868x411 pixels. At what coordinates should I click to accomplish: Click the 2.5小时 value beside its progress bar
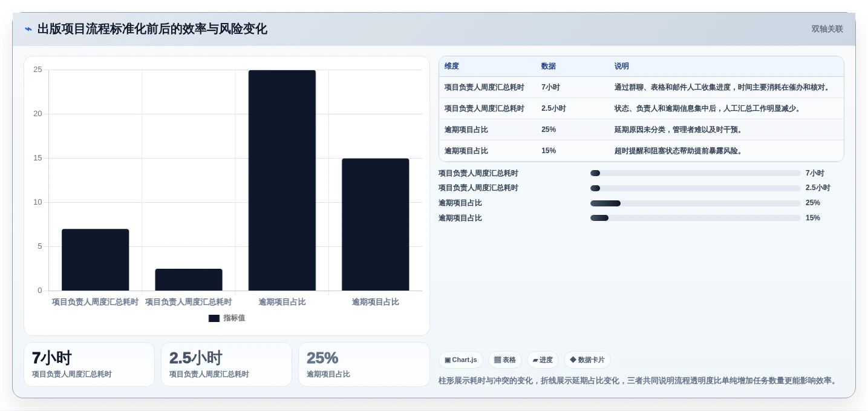[x=818, y=188]
